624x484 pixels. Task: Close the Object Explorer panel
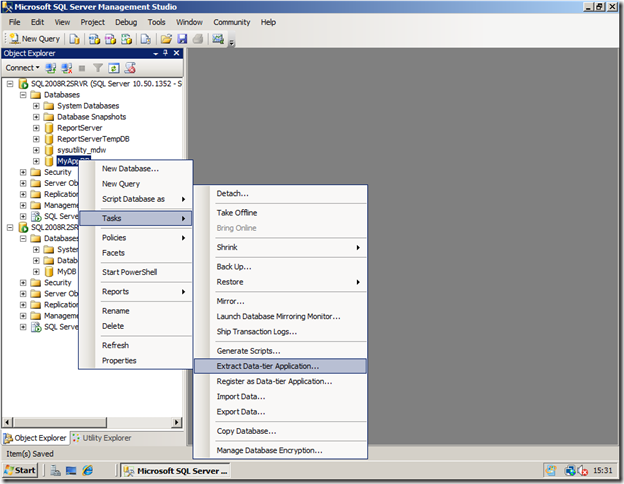click(x=176, y=53)
